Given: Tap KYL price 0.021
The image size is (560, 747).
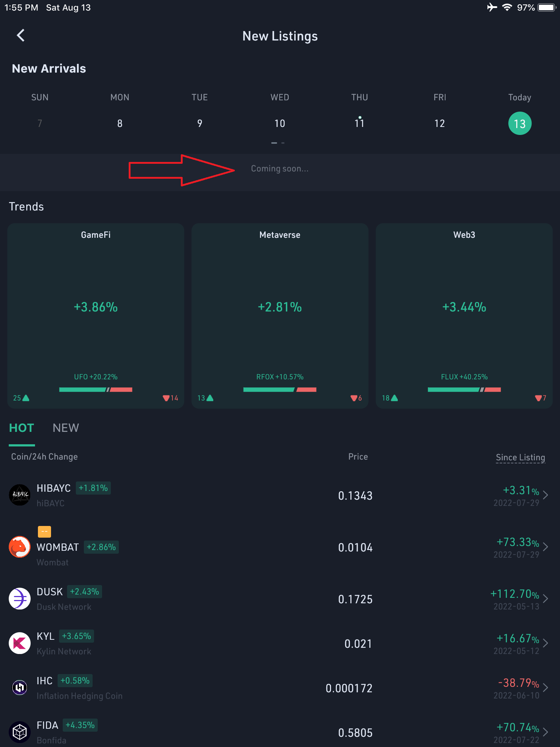Looking at the screenshot, I should 358,644.
